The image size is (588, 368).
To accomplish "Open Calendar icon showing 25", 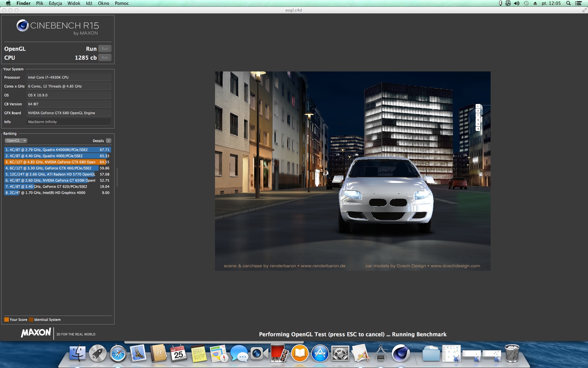I will [x=179, y=354].
